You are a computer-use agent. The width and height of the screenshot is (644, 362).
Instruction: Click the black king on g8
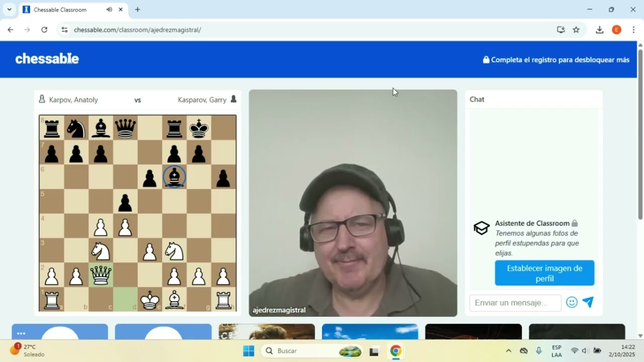point(199,128)
